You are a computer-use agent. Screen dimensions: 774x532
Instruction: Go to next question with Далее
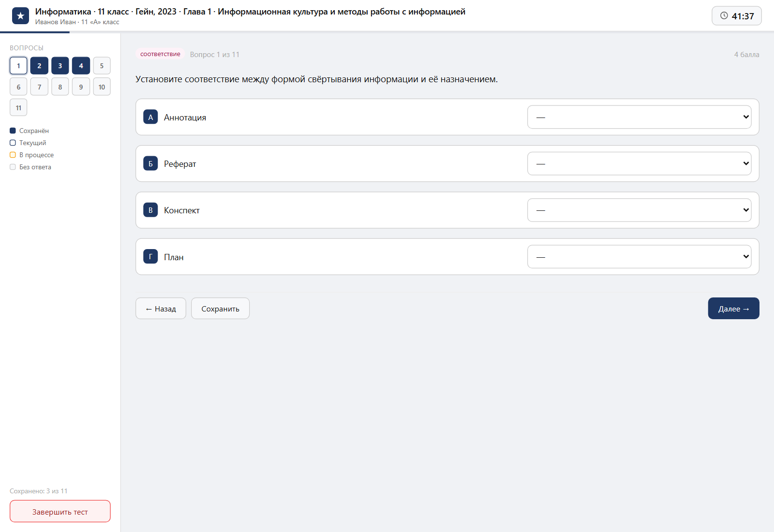tap(733, 309)
